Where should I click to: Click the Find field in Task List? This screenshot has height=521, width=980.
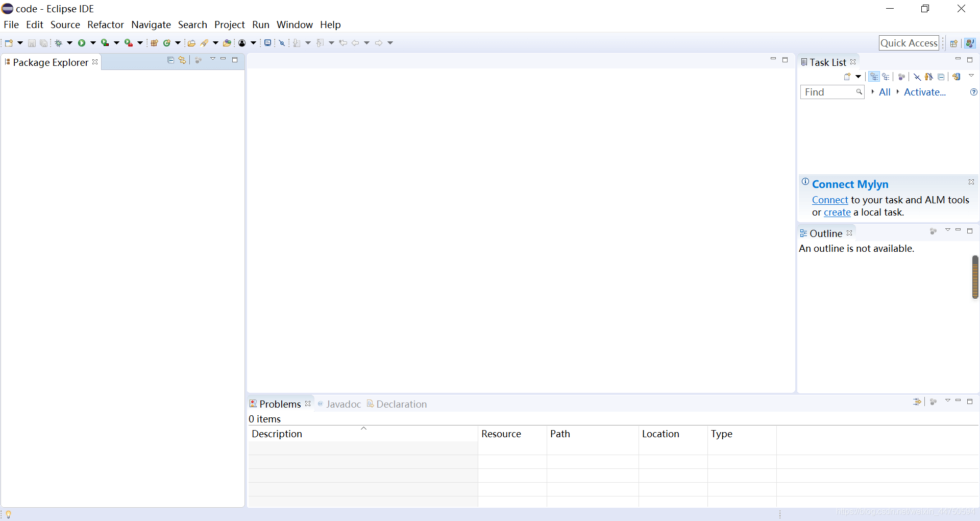tap(832, 92)
